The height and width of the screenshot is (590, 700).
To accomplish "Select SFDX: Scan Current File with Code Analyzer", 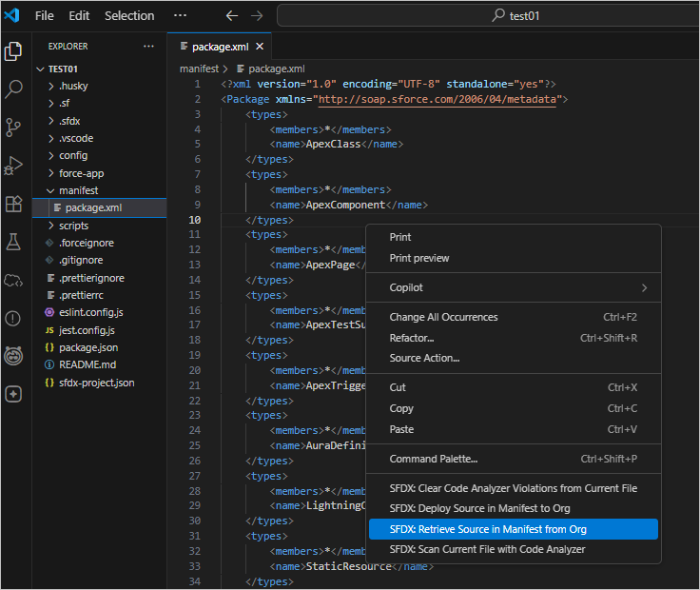I will (514, 549).
